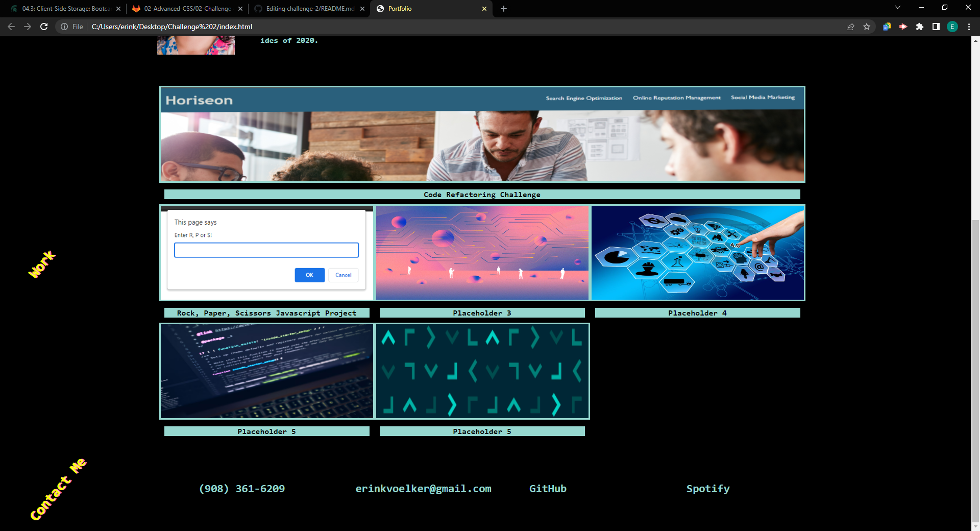Go back using the back arrow

11,27
